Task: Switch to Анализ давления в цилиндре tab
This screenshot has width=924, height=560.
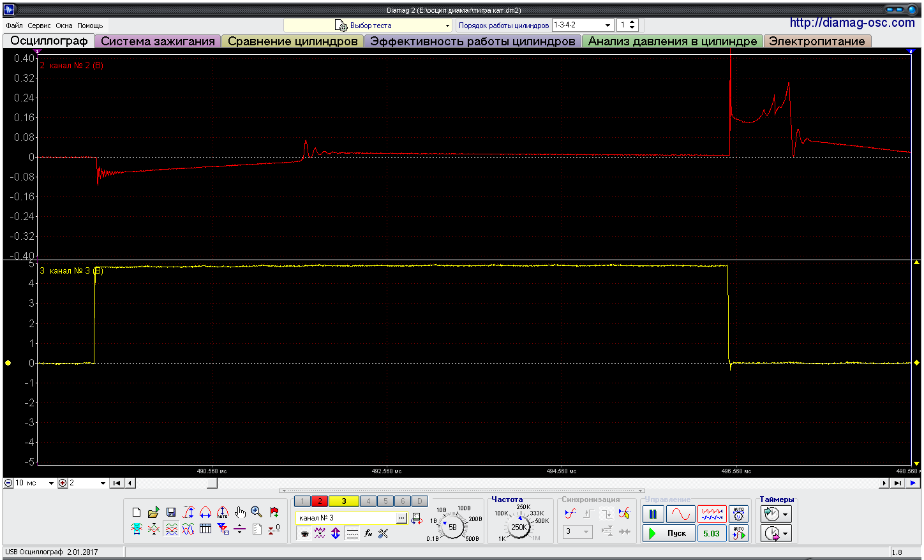Action: [673, 41]
